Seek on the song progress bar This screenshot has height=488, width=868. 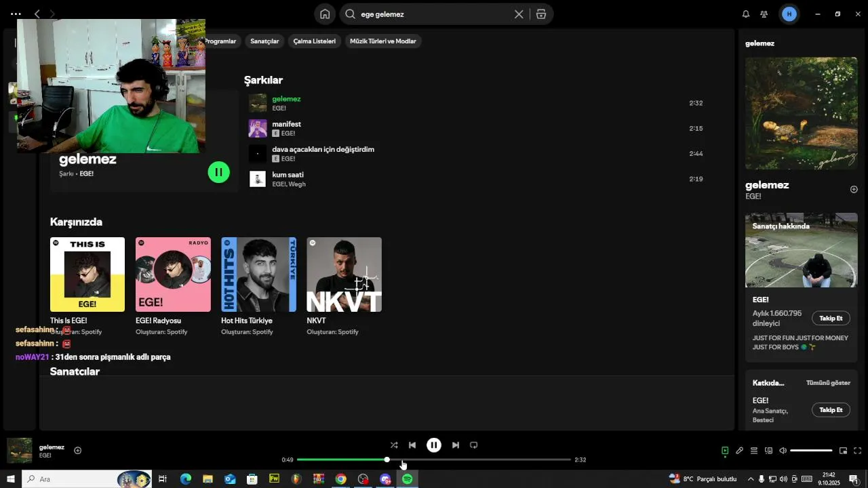click(434, 460)
